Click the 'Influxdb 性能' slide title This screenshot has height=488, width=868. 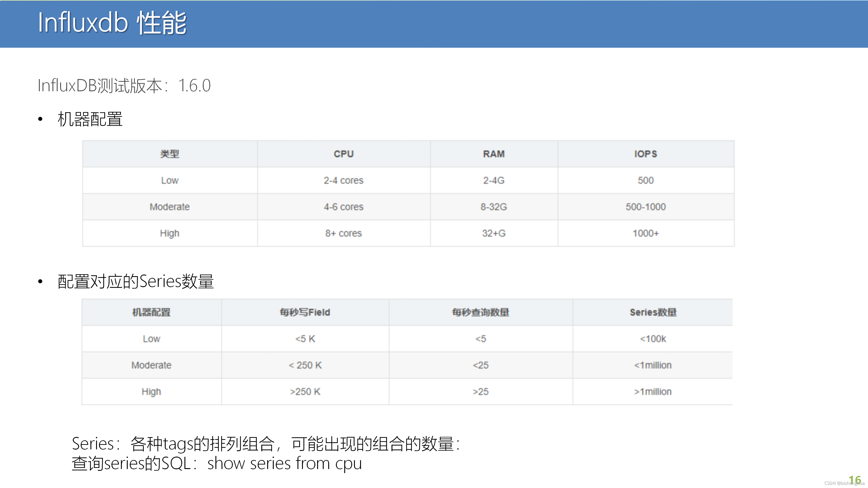click(112, 23)
